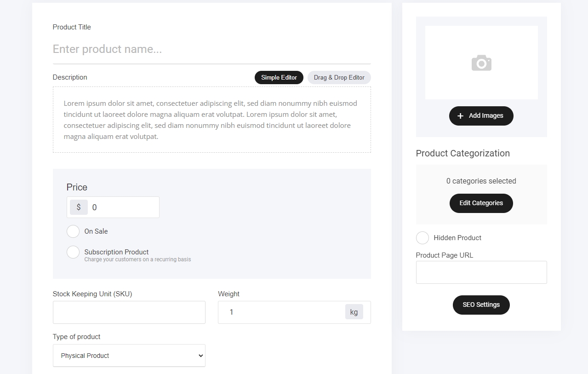Open the Type of product dropdown
588x374 pixels.
[x=129, y=356]
